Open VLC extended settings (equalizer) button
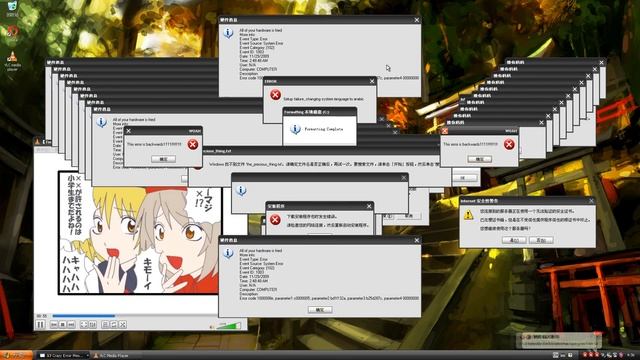640x360 pixels. point(93,325)
